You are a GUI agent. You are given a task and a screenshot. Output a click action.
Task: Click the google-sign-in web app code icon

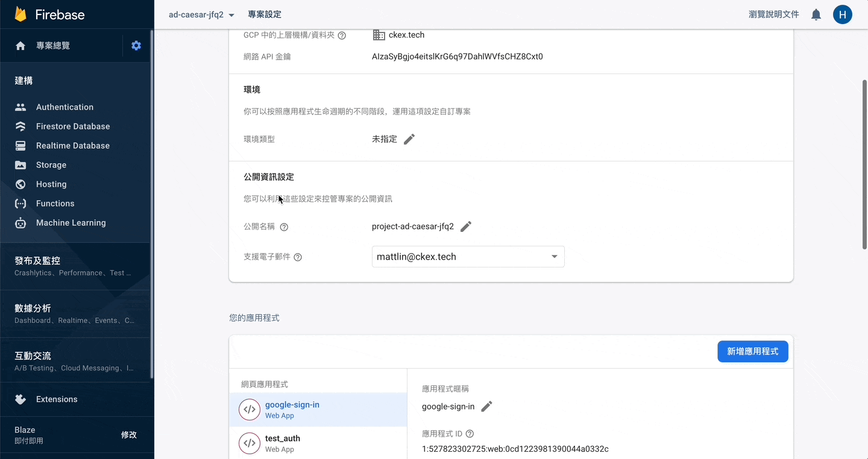click(250, 410)
